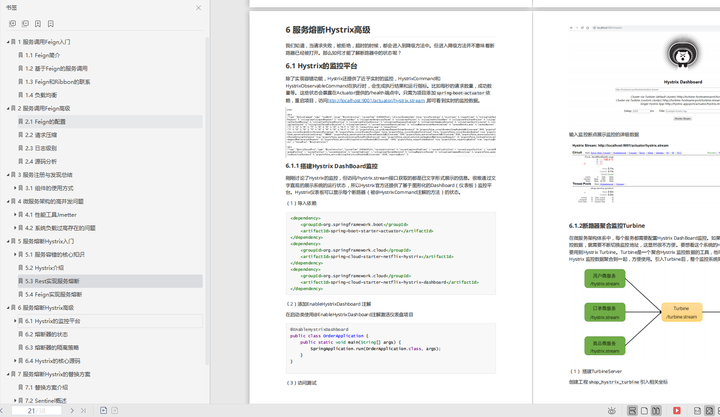Go to bookmark 5.3 Rest实现服务熔断

tap(110, 281)
